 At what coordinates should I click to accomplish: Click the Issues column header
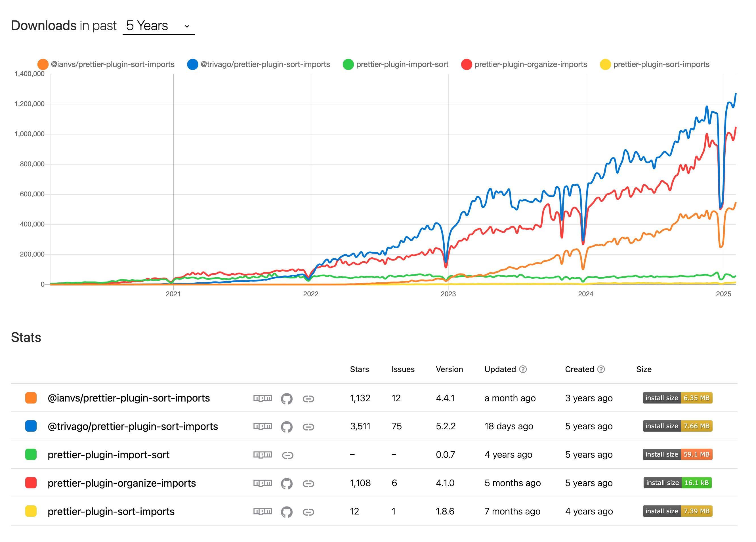403,369
